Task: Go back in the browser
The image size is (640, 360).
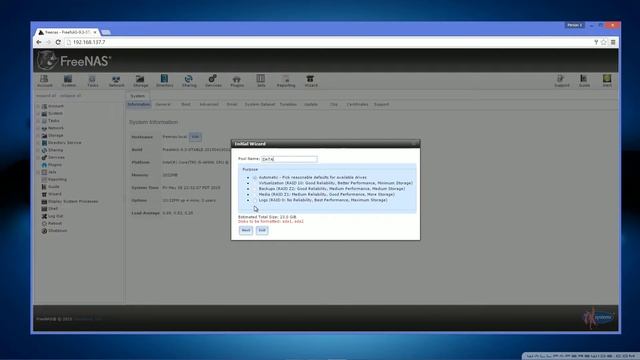Action: pos(39,42)
